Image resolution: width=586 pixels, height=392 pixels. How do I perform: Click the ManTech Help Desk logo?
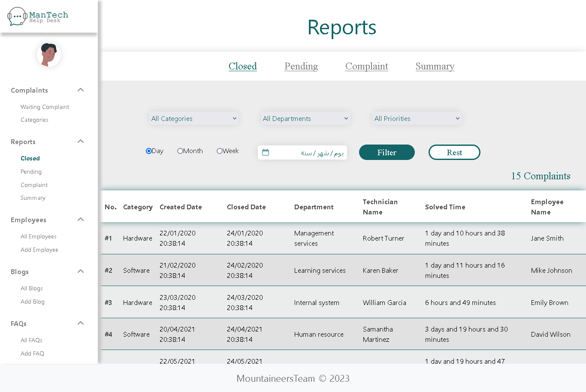(x=38, y=17)
